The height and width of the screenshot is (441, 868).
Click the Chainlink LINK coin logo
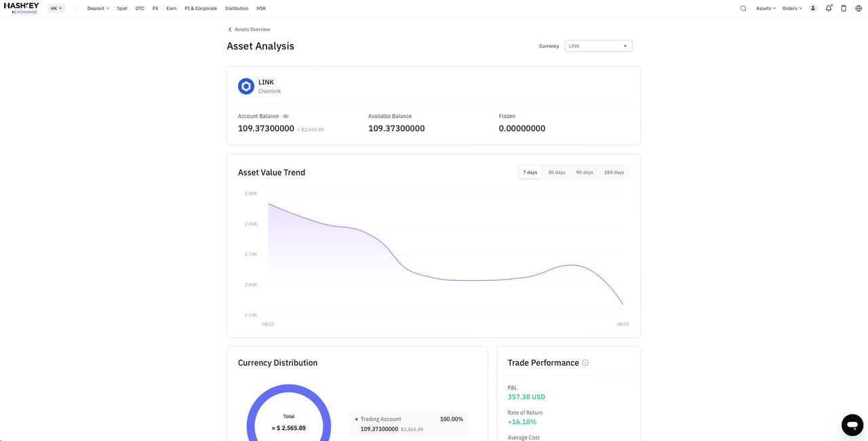[x=246, y=86]
